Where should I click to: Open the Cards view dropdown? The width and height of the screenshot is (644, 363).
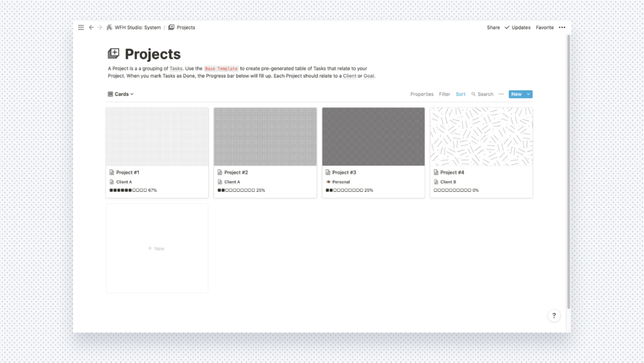pos(120,94)
